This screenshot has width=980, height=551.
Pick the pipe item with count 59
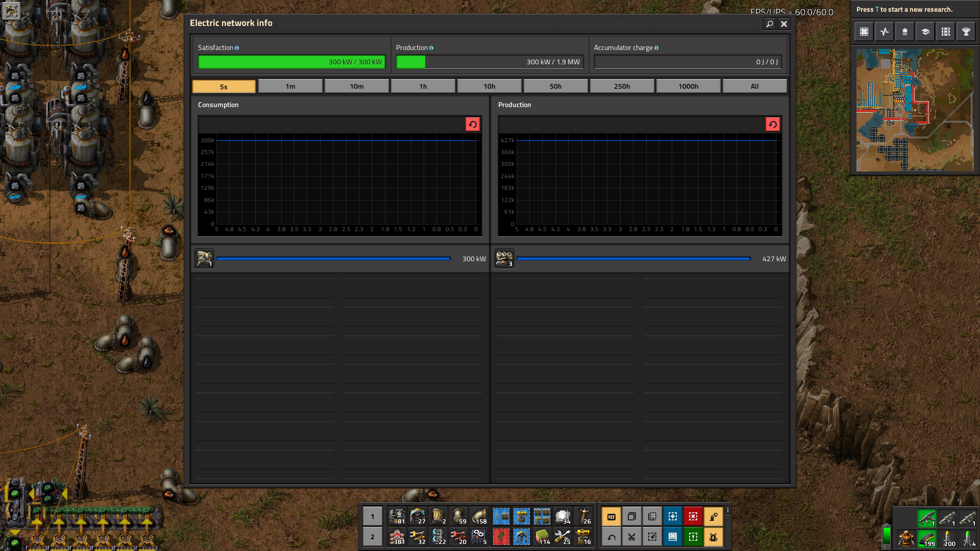[x=458, y=516]
